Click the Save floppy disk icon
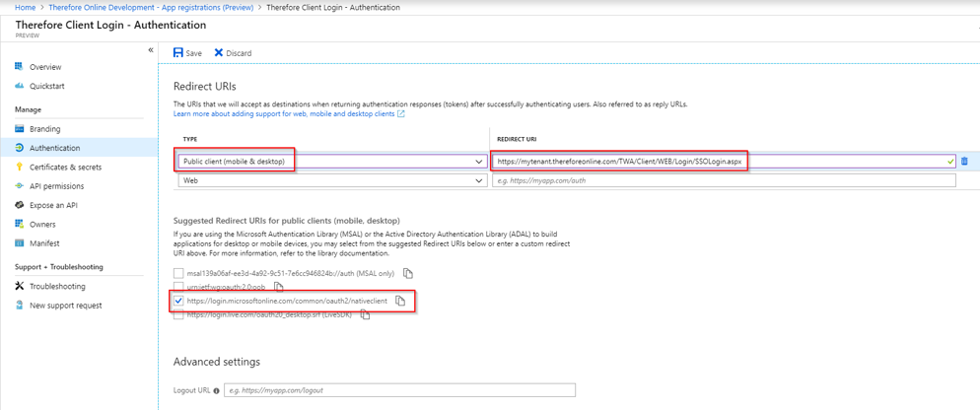The image size is (980, 410). (x=178, y=52)
